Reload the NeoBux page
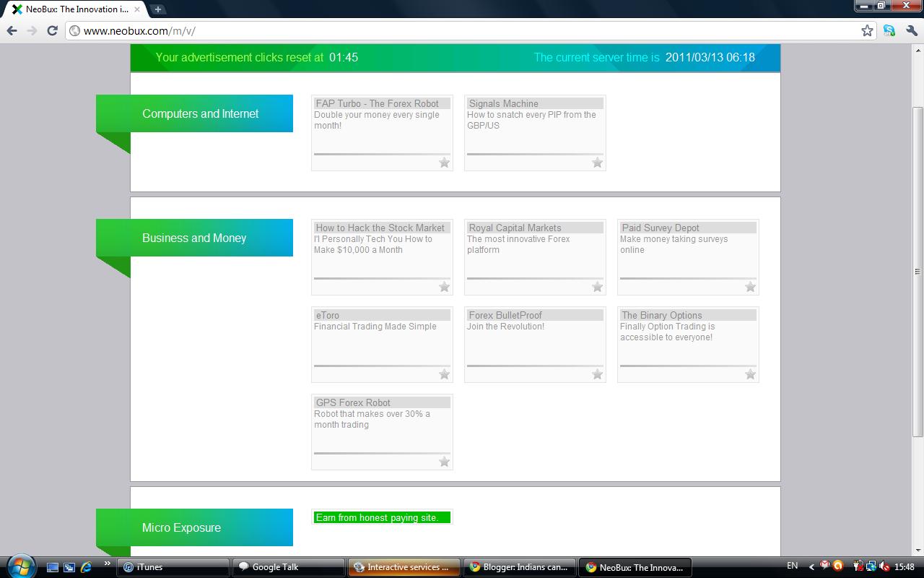924x578 pixels. 52,30
